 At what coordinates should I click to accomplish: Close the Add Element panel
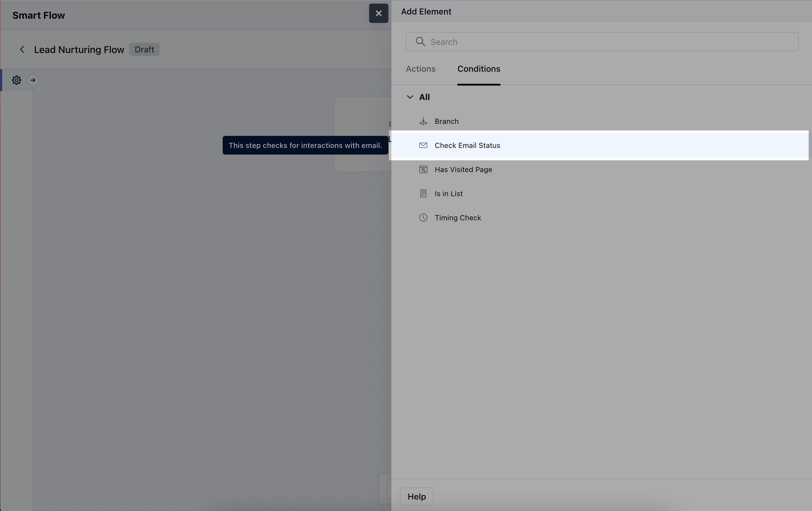pyautogui.click(x=378, y=14)
